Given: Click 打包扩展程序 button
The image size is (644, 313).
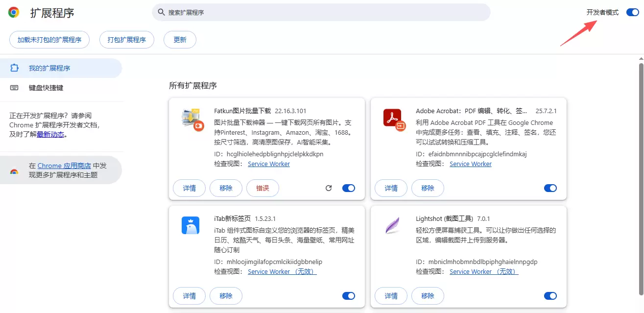Looking at the screenshot, I should (x=127, y=40).
